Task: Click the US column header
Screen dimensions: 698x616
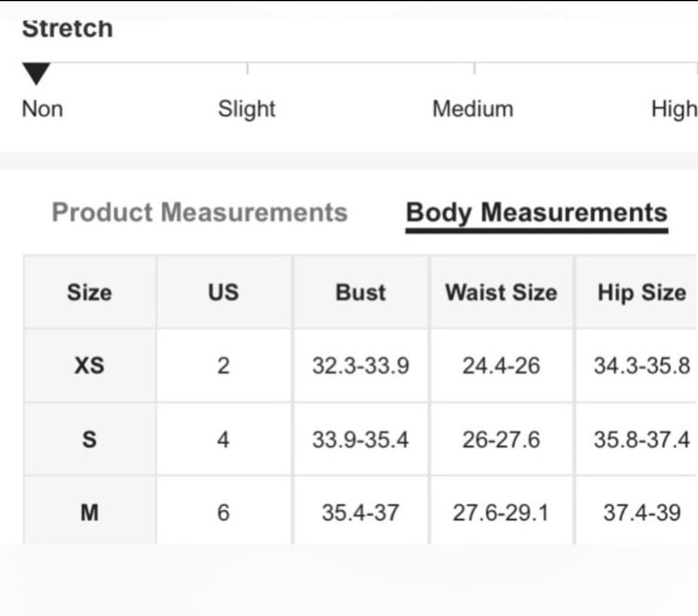Action: [x=224, y=292]
